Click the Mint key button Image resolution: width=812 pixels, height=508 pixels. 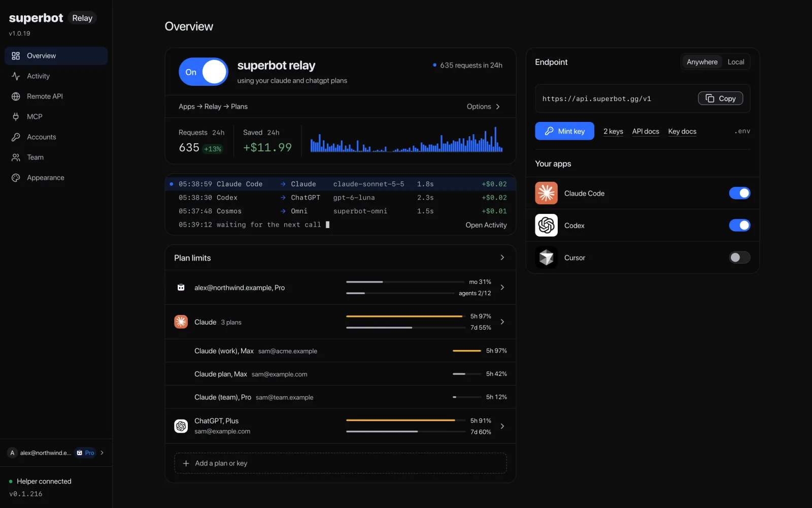(x=564, y=131)
